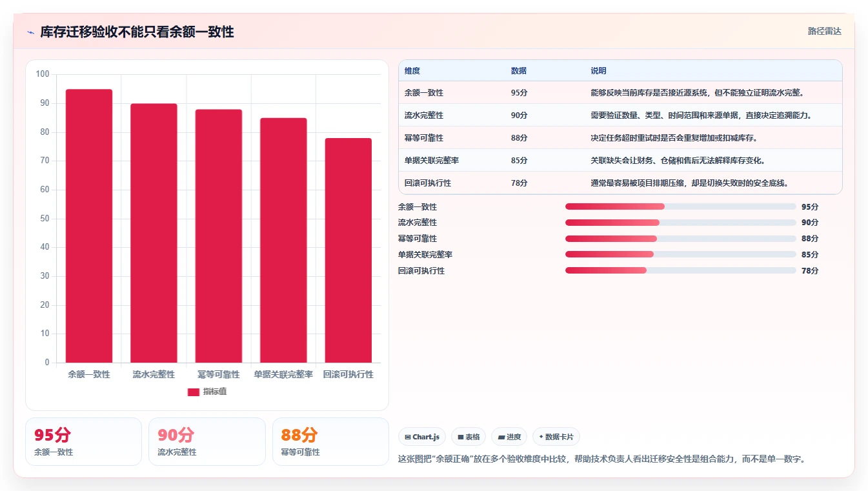Click the 余额一致性 label beside progress bars

click(418, 207)
